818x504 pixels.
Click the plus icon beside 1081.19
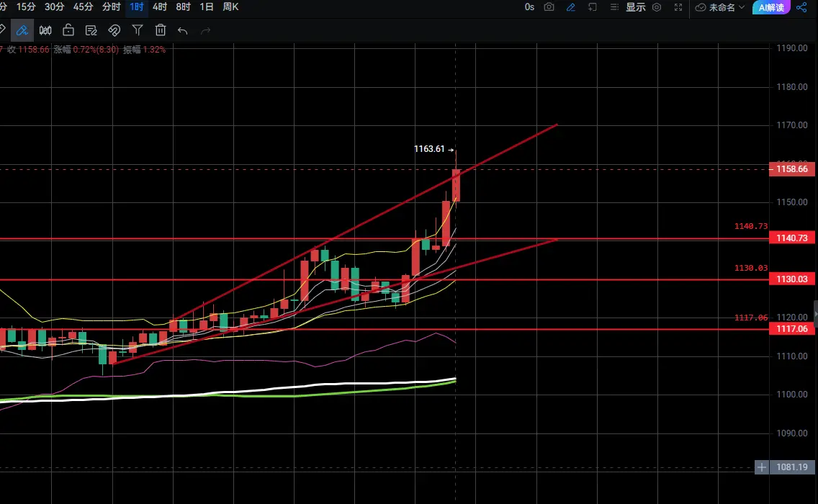[762, 467]
